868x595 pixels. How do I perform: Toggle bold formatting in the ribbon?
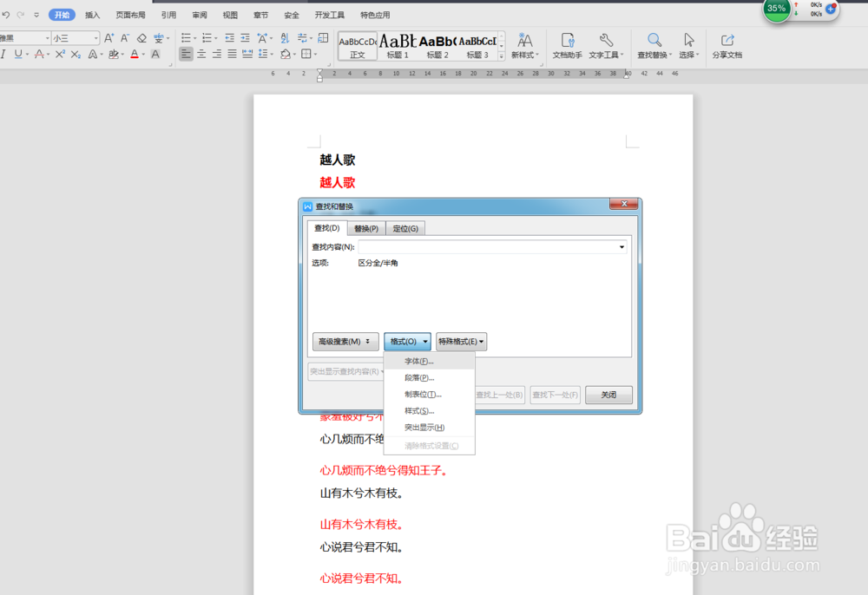tap(2, 55)
